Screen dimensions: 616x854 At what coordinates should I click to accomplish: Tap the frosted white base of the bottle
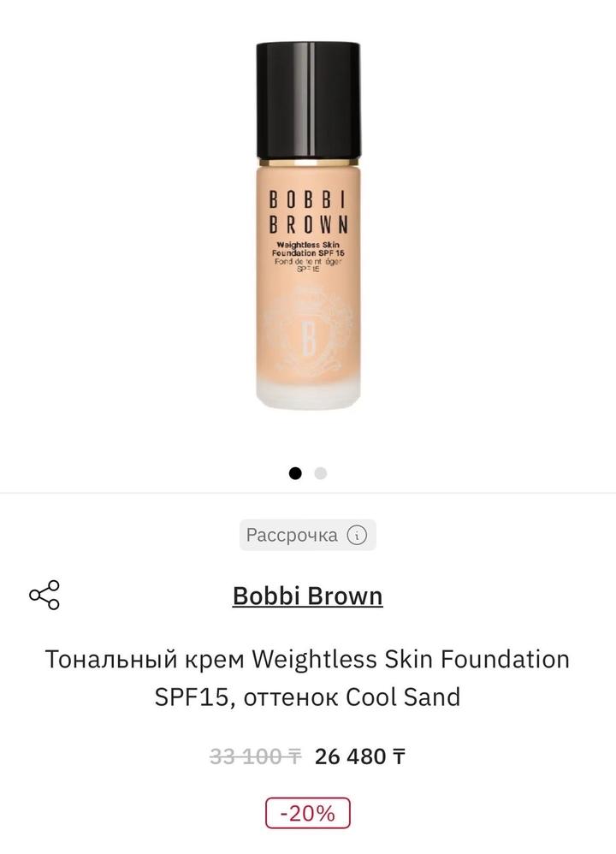308,389
